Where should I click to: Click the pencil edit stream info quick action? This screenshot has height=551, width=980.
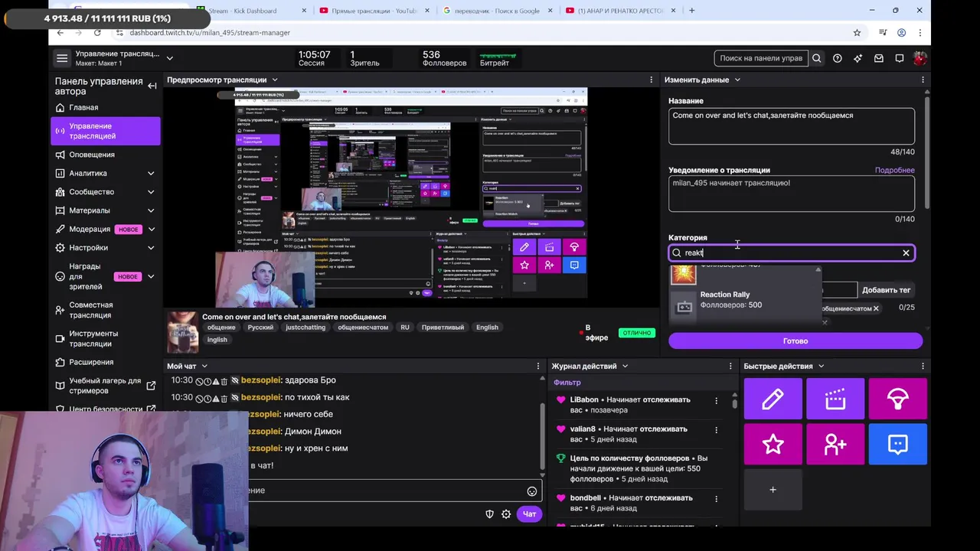pos(773,399)
